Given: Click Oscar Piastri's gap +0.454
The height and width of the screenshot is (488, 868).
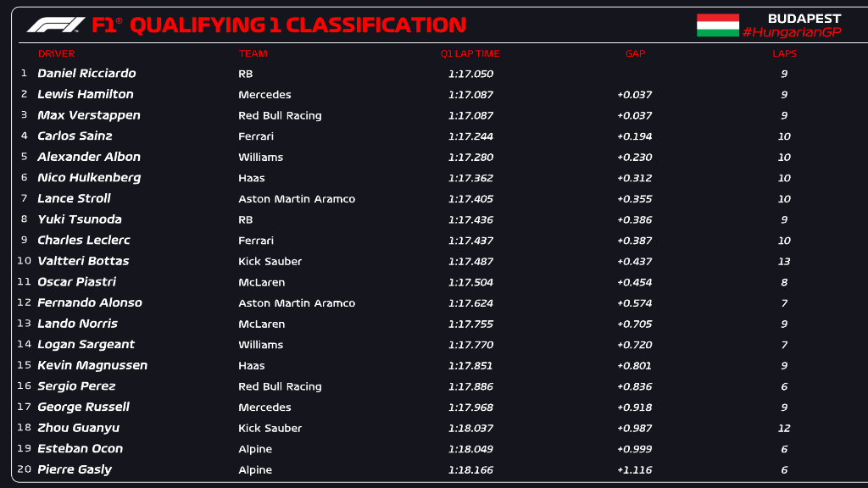Looking at the screenshot, I should click(x=634, y=282).
